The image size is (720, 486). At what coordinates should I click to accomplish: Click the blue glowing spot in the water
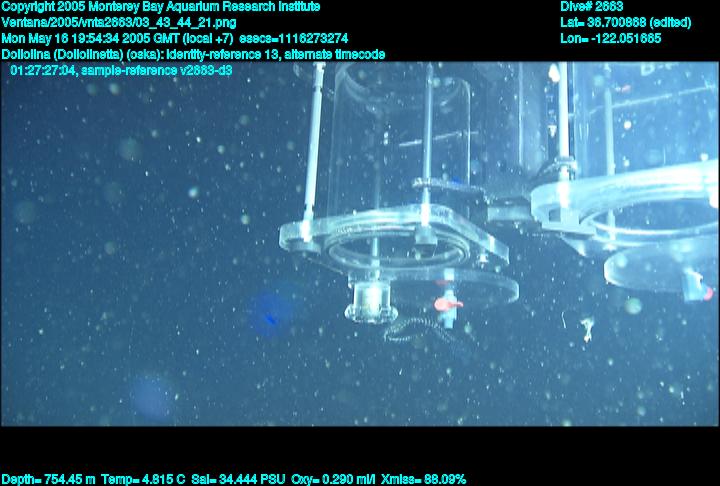click(268, 314)
